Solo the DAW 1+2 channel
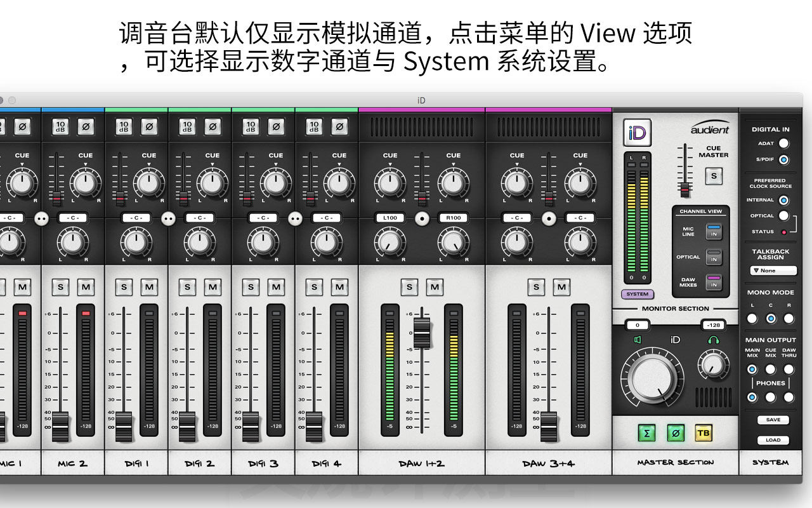 tap(409, 287)
